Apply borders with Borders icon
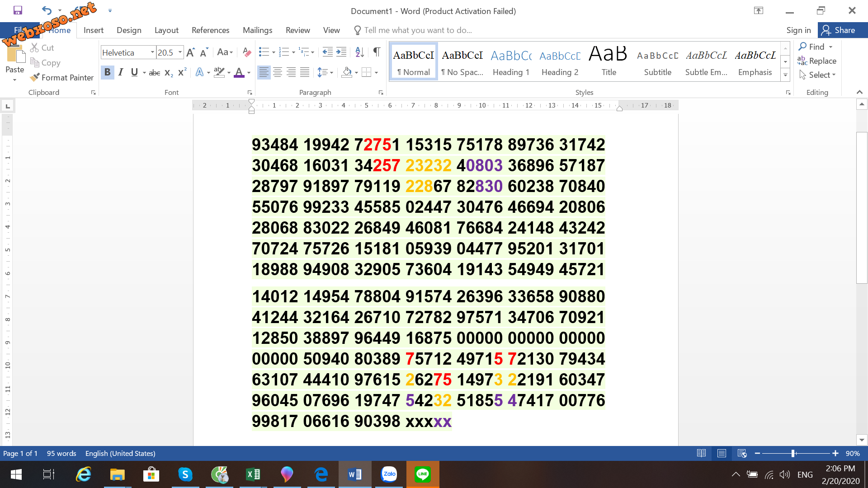The height and width of the screenshot is (488, 868). [x=367, y=72]
